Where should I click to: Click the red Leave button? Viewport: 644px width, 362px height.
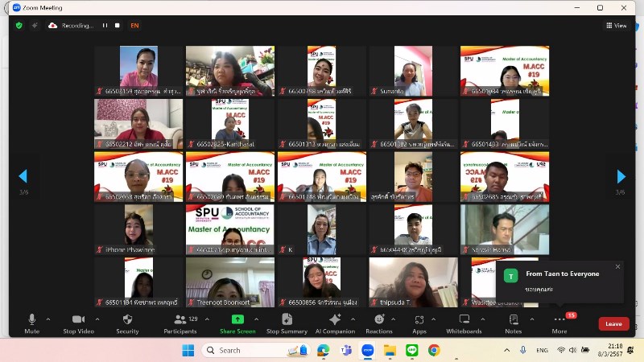[613, 324]
